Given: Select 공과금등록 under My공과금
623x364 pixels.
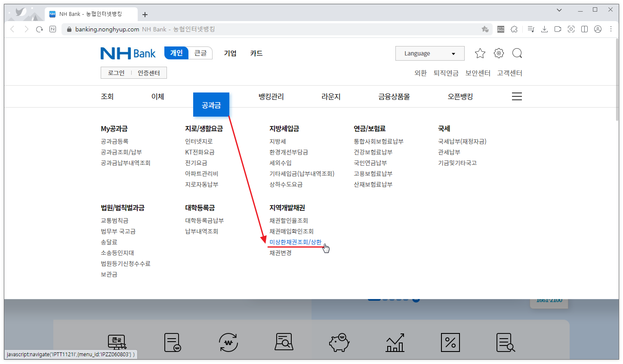Looking at the screenshot, I should click(x=114, y=142).
